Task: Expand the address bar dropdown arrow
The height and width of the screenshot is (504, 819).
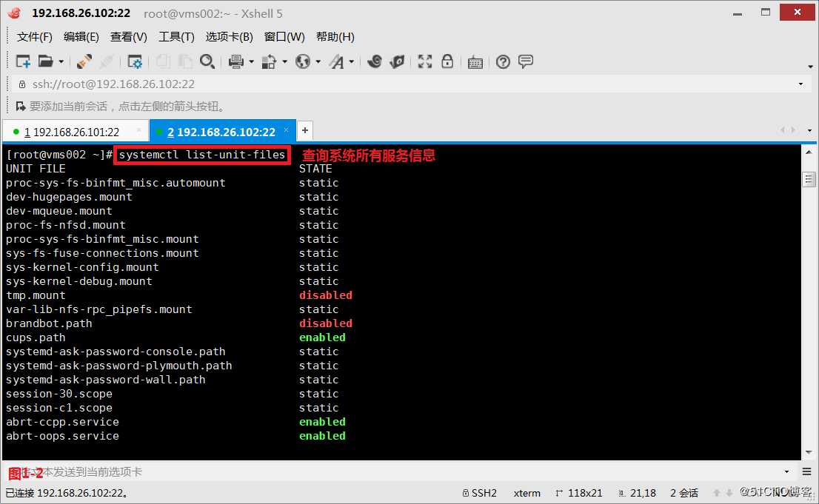Action: pyautogui.click(x=800, y=84)
